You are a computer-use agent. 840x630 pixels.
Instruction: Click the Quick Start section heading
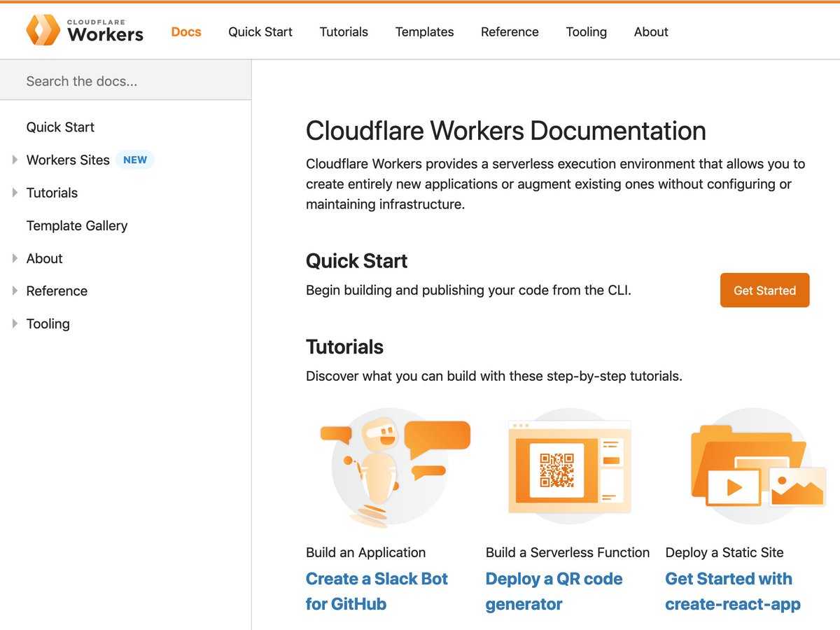tap(356, 261)
